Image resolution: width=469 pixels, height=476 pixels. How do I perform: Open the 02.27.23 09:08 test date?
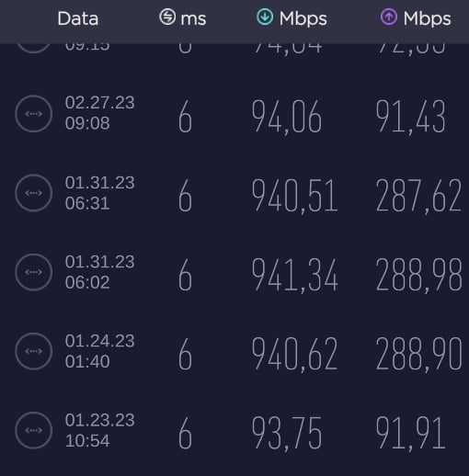coord(99,113)
